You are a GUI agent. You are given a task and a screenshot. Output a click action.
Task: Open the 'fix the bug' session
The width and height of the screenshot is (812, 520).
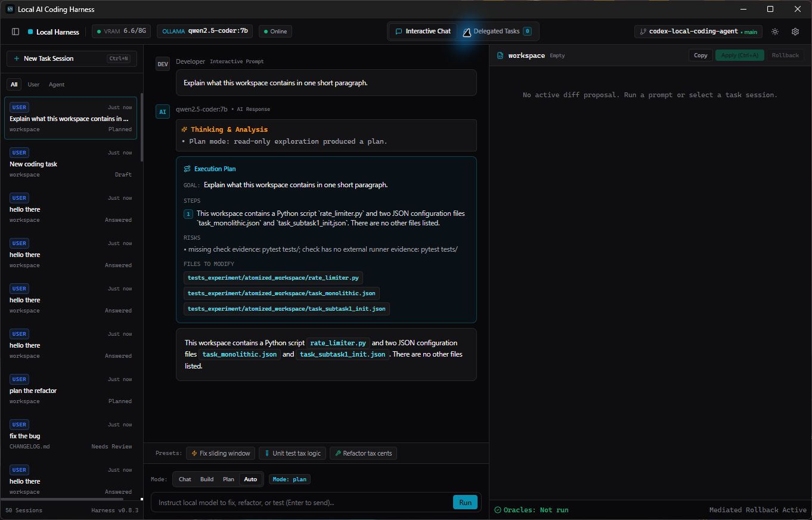pos(70,435)
